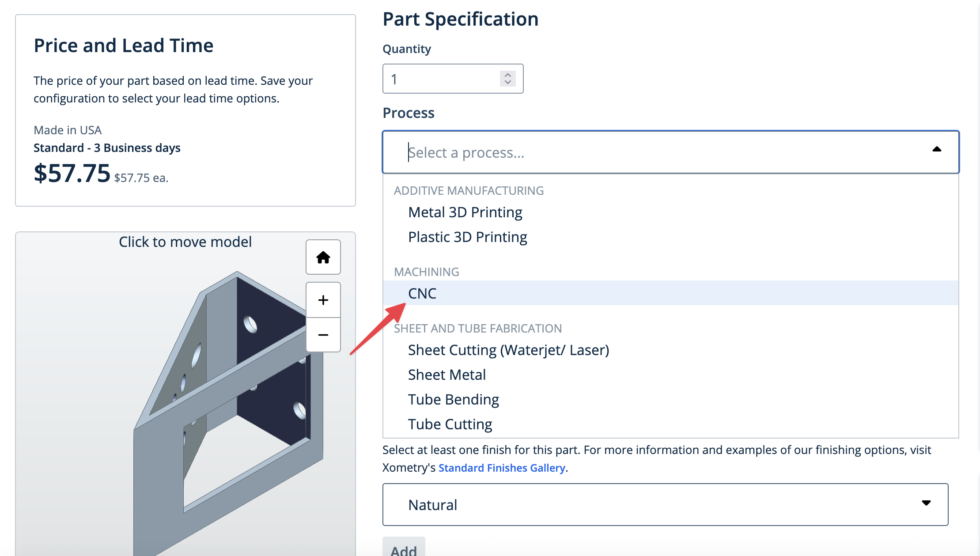Click the SHEET AND TUBE FABRICATION header
Image resolution: width=980 pixels, height=556 pixels.
477,328
